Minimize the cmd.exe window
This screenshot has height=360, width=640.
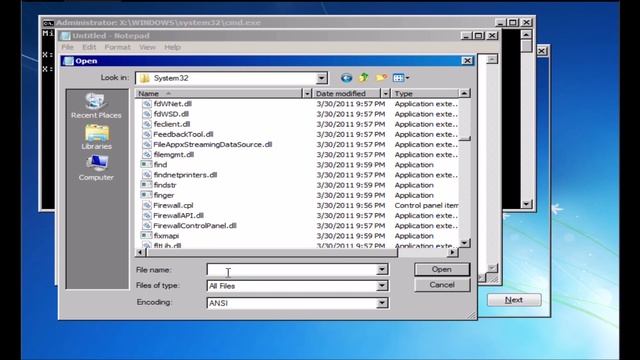(500, 22)
